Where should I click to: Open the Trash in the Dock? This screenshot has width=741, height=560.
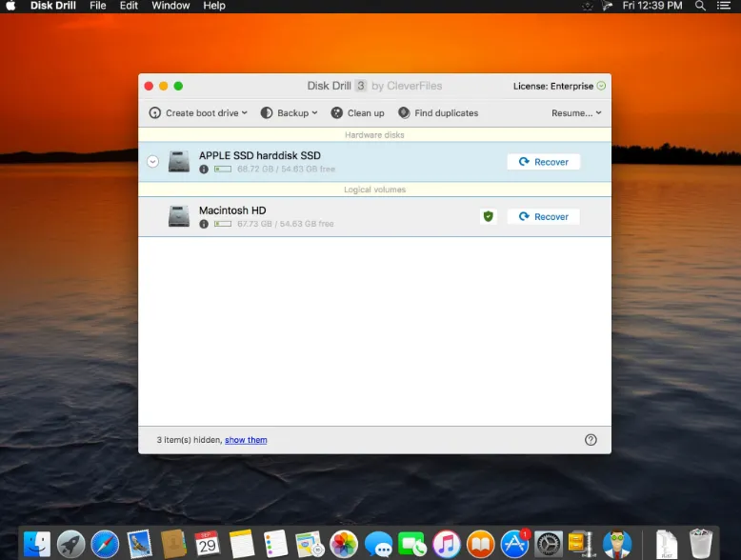point(700,544)
